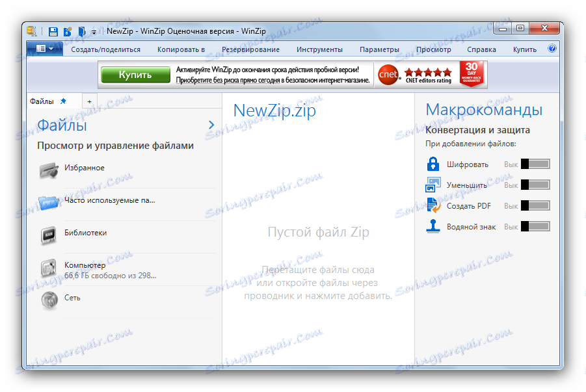Click the Save archive icon in quick access toolbar
The image size is (586, 392).
tap(52, 31)
